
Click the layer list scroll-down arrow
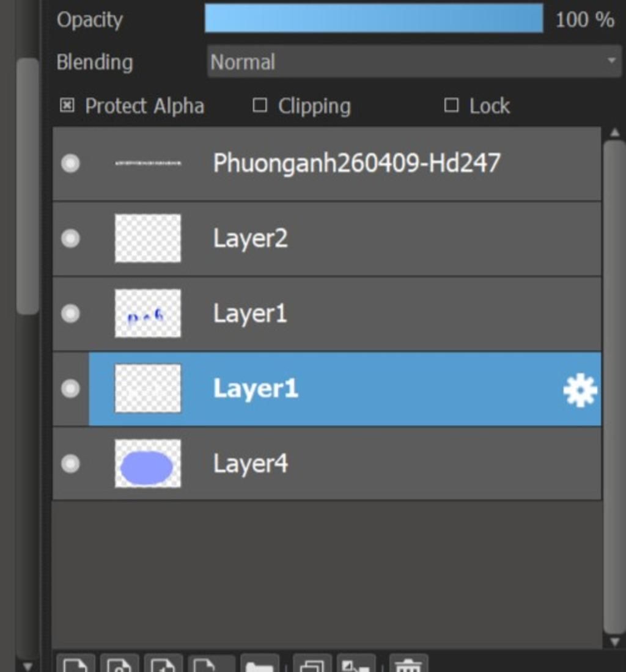click(x=614, y=641)
